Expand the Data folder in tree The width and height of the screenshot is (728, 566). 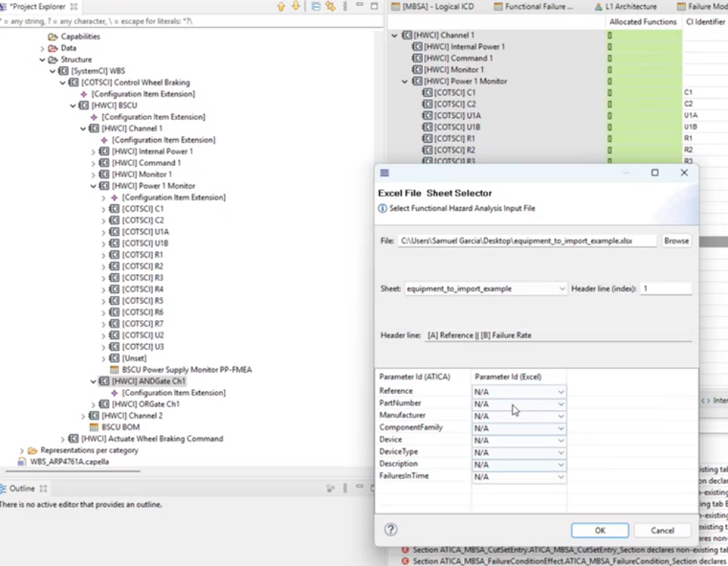[x=42, y=48]
